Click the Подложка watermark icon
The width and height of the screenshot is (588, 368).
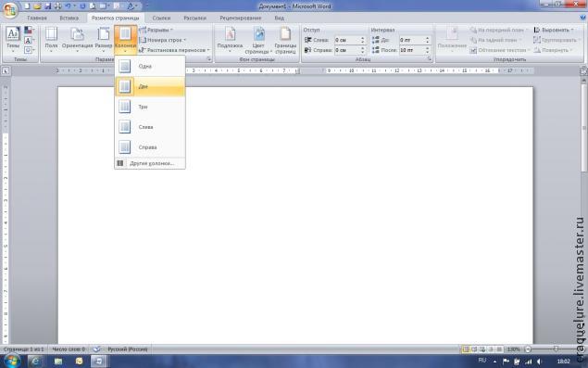click(230, 40)
